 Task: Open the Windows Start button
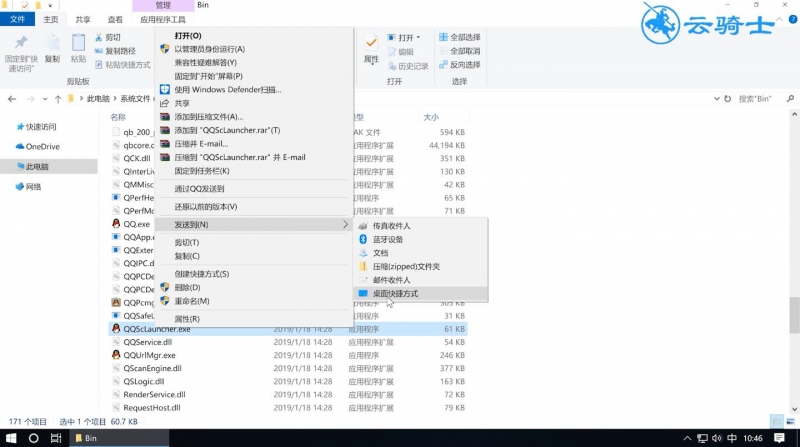pyautogui.click(x=11, y=438)
